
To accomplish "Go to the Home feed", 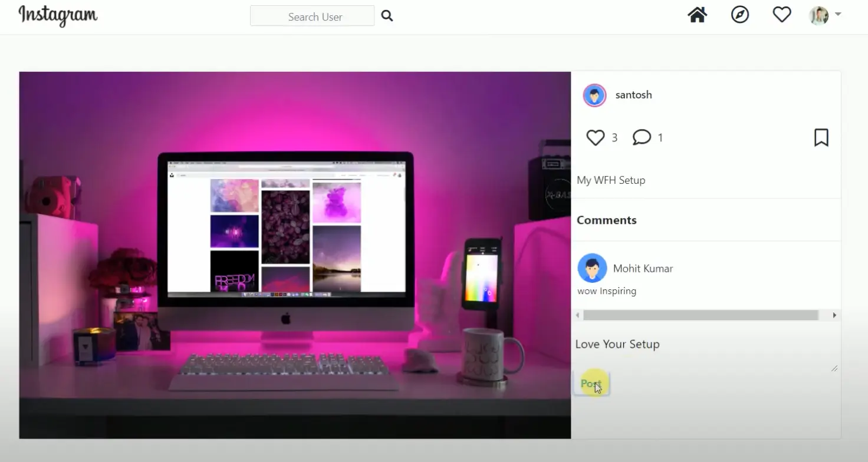I will pyautogui.click(x=697, y=15).
